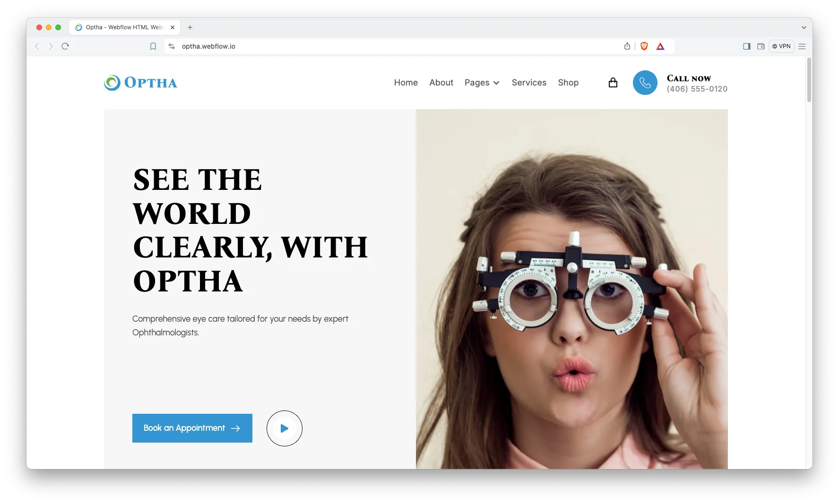This screenshot has height=504, width=839.
Task: Open the browser hamburger menu
Action: 802,46
